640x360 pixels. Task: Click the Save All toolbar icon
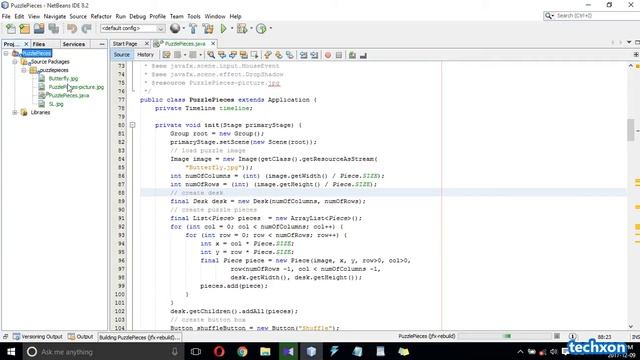(54, 29)
